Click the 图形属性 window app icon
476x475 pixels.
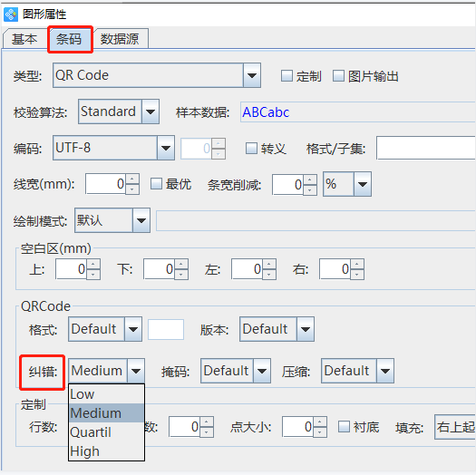11,15
